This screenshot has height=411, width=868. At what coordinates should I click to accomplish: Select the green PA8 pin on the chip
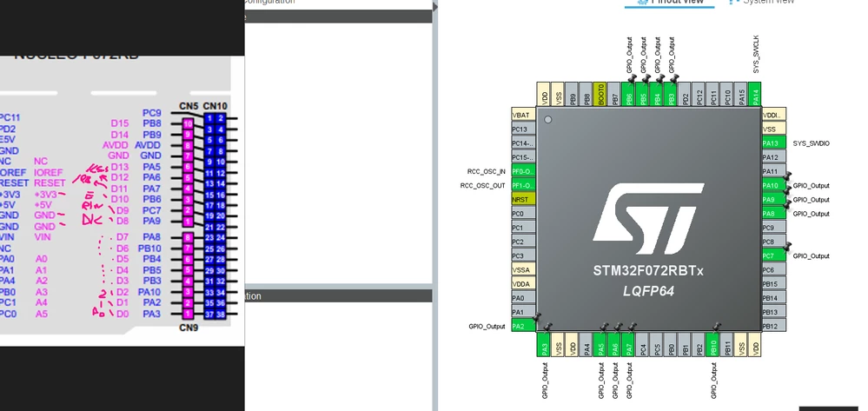click(774, 213)
